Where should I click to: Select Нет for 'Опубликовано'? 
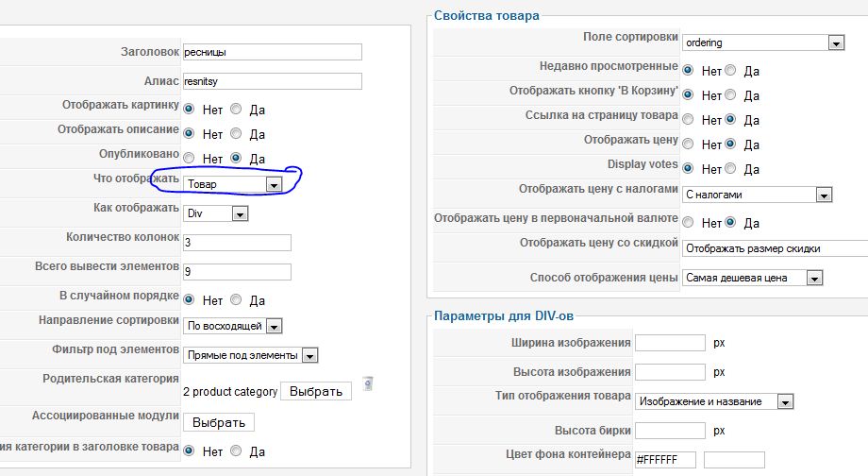point(190,159)
